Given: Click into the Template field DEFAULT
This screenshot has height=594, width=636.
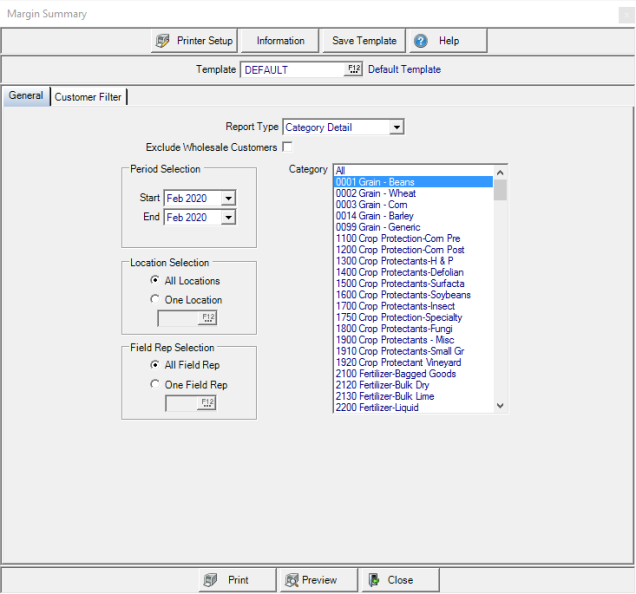Looking at the screenshot, I should 294,70.
